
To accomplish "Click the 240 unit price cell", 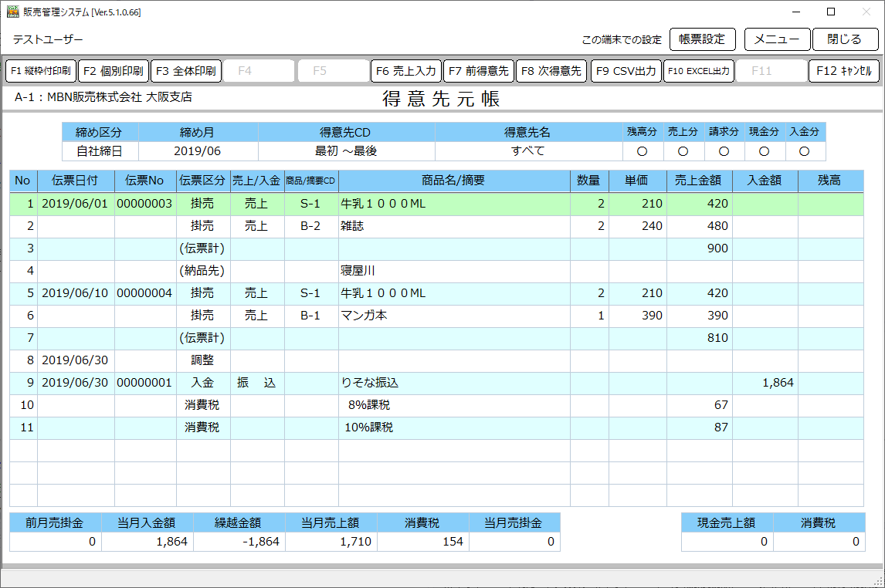I will pyautogui.click(x=637, y=226).
